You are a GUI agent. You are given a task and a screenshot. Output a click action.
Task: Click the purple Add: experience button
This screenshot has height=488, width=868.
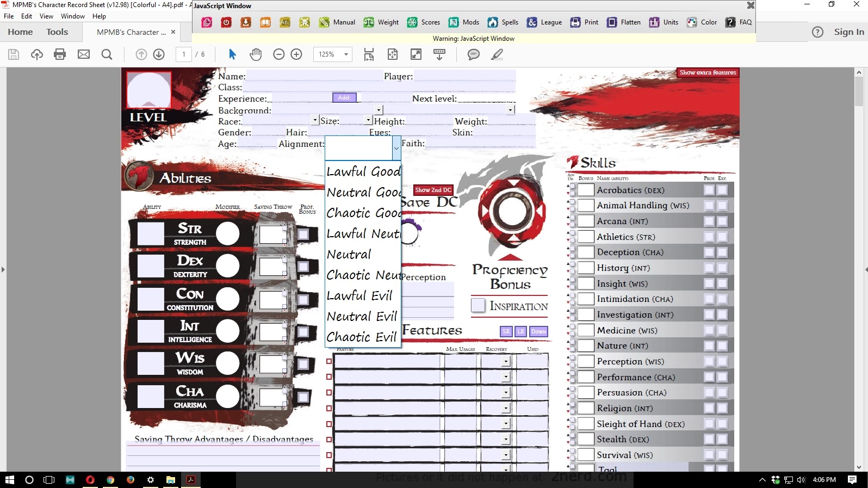(x=344, y=98)
